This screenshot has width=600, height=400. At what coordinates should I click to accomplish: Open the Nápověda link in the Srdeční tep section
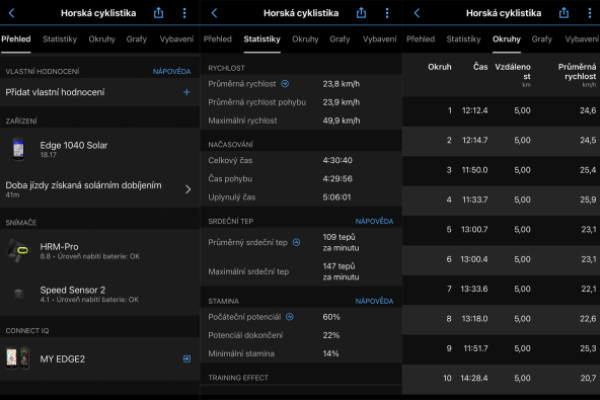click(x=374, y=221)
